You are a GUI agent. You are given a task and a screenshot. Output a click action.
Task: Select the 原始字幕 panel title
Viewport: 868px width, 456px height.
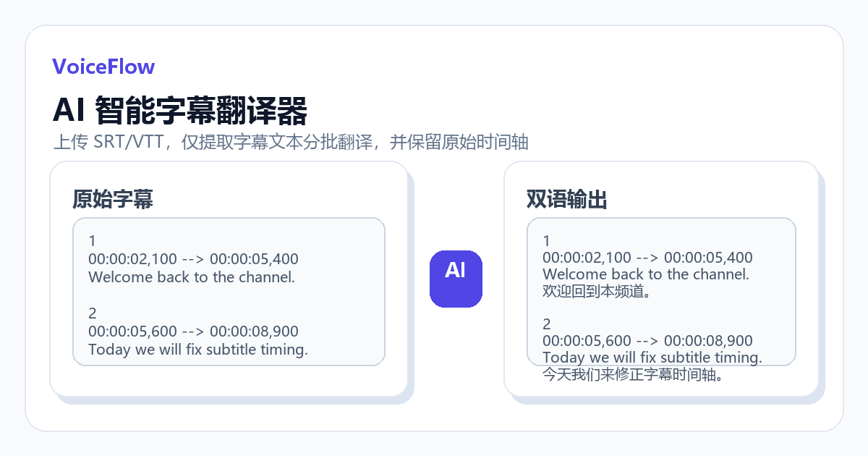point(113,199)
